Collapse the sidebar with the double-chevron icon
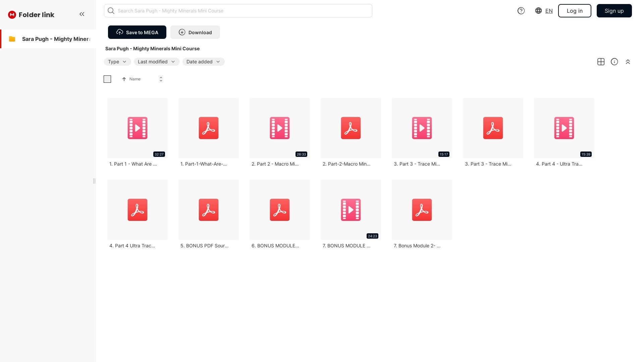The height and width of the screenshot is (362, 644). [x=82, y=14]
